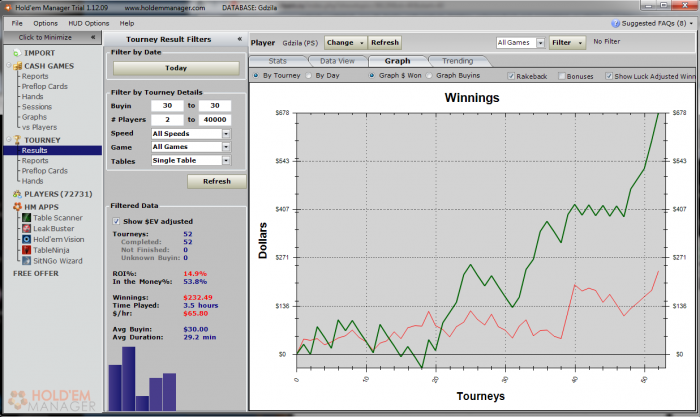Open Tourney Hands tree item
The width and height of the screenshot is (700, 417).
click(33, 181)
